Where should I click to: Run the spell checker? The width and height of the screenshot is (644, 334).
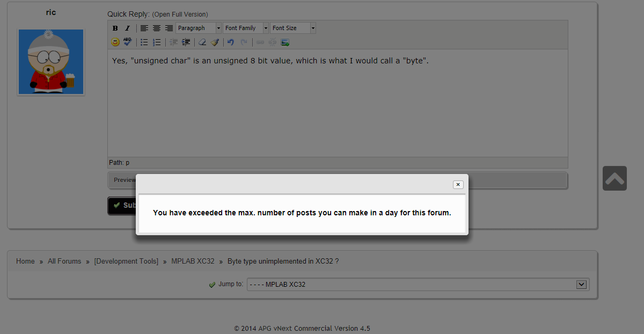pyautogui.click(x=128, y=42)
